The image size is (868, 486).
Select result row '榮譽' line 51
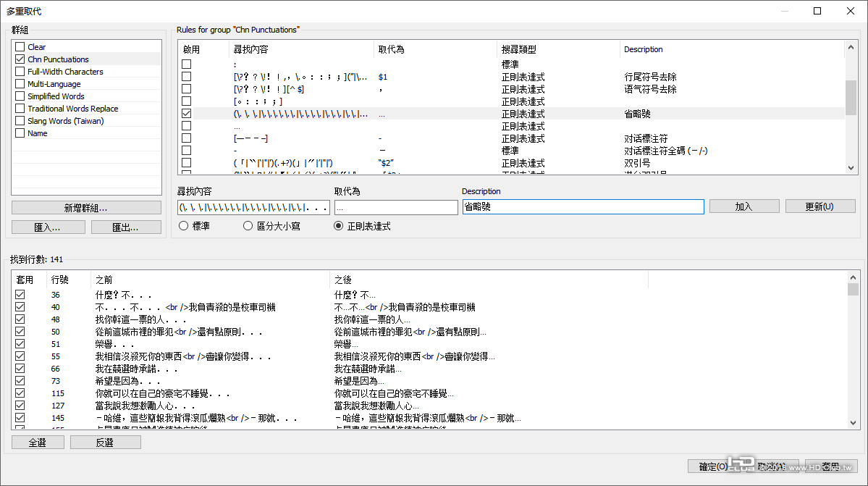[429, 344]
